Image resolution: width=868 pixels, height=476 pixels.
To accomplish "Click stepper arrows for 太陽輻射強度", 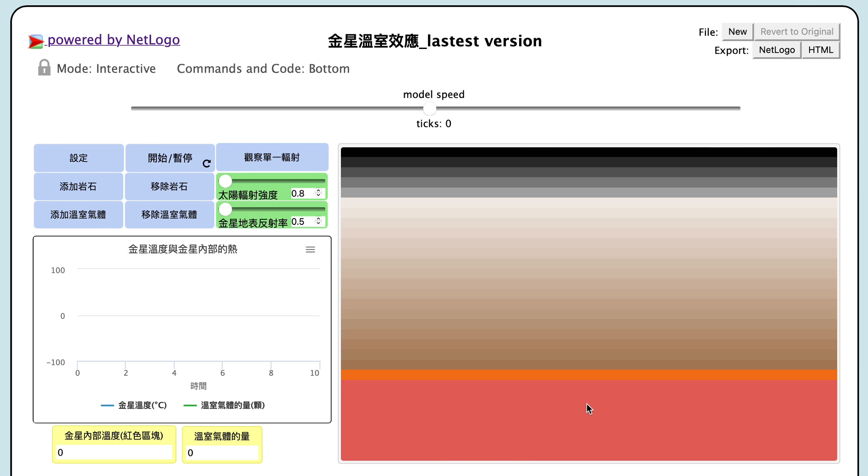I will pos(318,193).
